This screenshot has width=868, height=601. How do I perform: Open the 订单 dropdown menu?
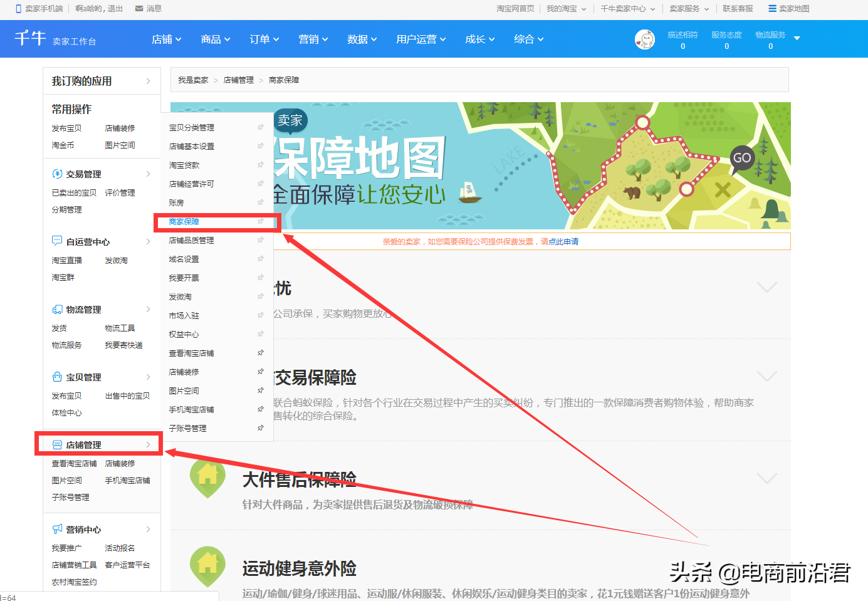click(264, 39)
